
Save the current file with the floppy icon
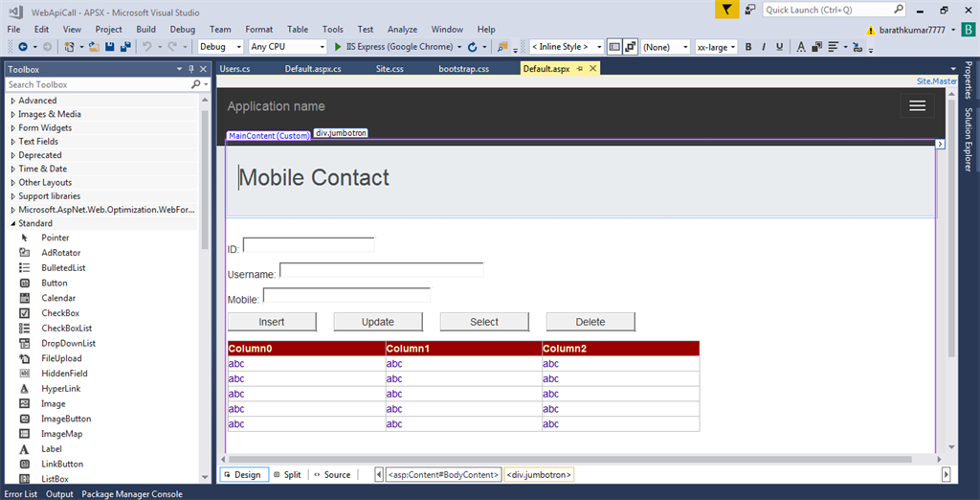[110, 47]
